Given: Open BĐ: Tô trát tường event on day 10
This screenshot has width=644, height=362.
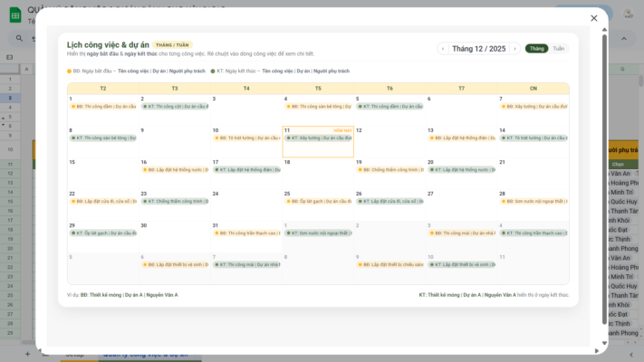Looking at the screenshot, I should point(247,138).
